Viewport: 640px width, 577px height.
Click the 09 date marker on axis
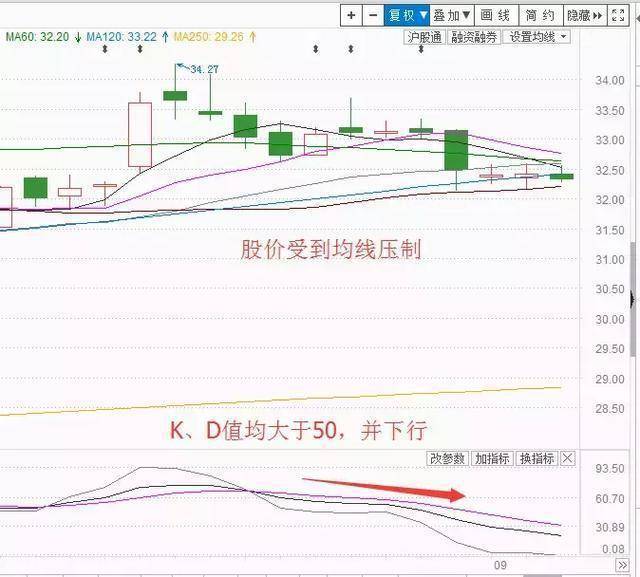500,566
